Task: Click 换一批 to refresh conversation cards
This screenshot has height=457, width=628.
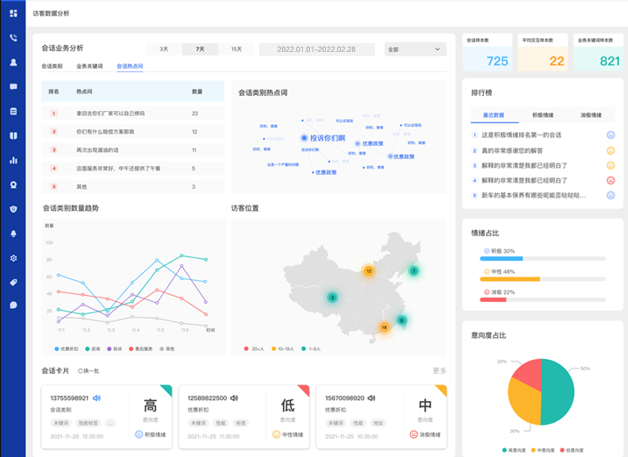Action: point(88,371)
